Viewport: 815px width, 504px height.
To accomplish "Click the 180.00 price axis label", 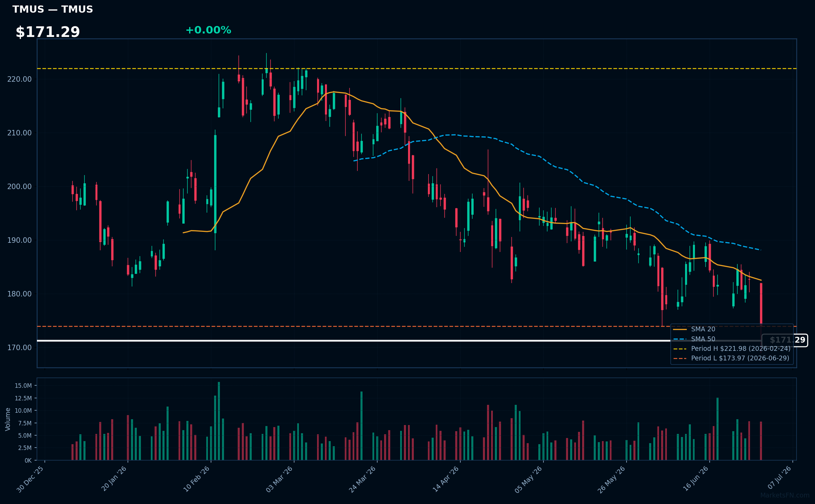I will click(x=19, y=294).
